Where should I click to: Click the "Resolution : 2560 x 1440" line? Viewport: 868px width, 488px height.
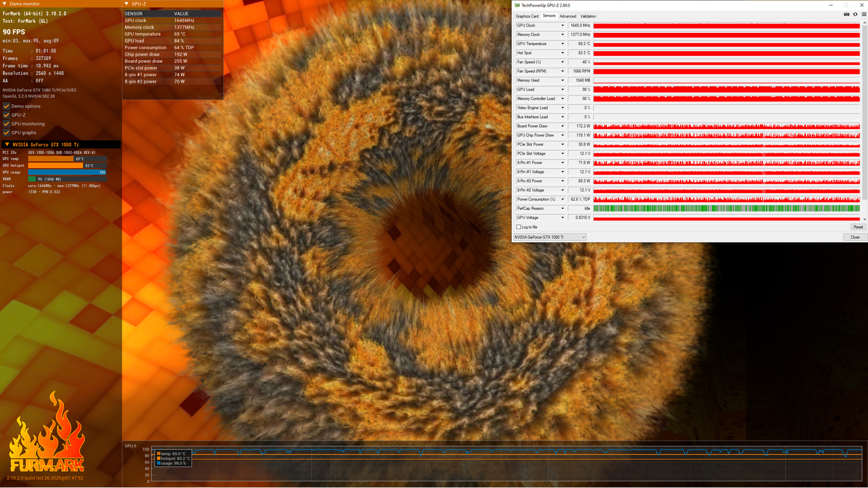33,73
